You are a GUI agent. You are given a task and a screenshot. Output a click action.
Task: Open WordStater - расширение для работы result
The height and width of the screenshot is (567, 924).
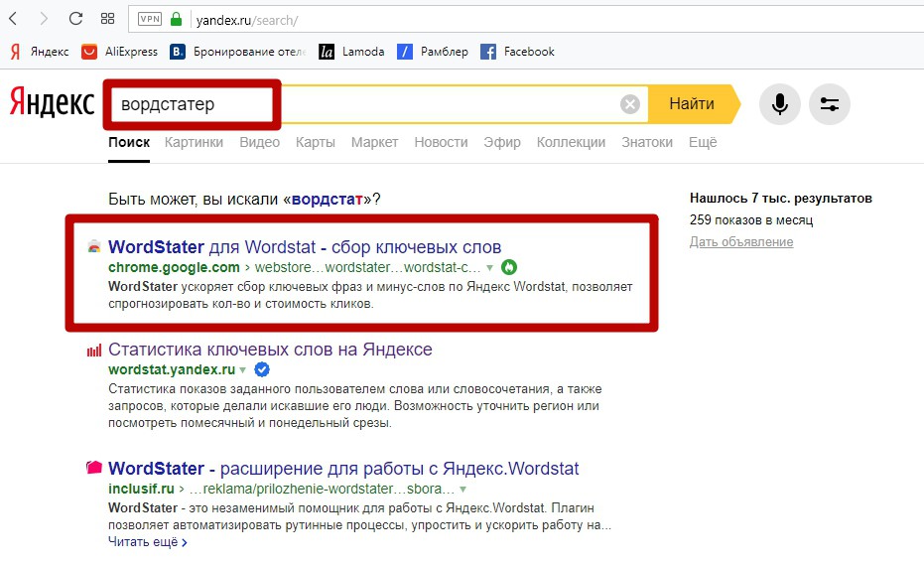(343, 469)
